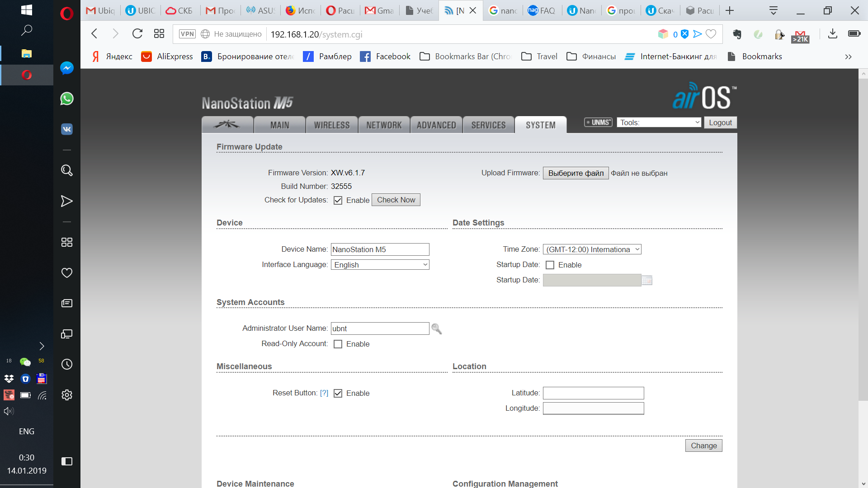Open synced tabs sidebar icon
This screenshot has width=868, height=488.
pyautogui.click(x=67, y=334)
